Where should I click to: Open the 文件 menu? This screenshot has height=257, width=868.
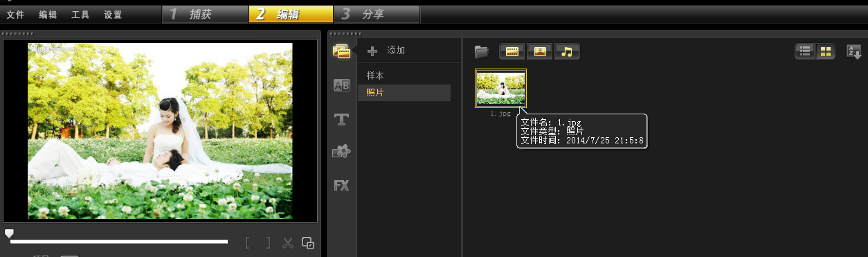15,15
